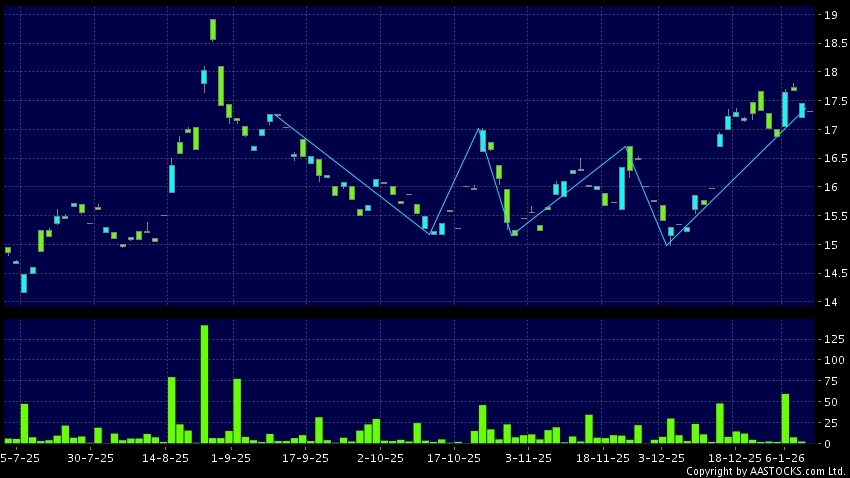Click the lowest cyan candlestick near 14.3
The height and width of the screenshot is (478, 850).
coord(24,283)
